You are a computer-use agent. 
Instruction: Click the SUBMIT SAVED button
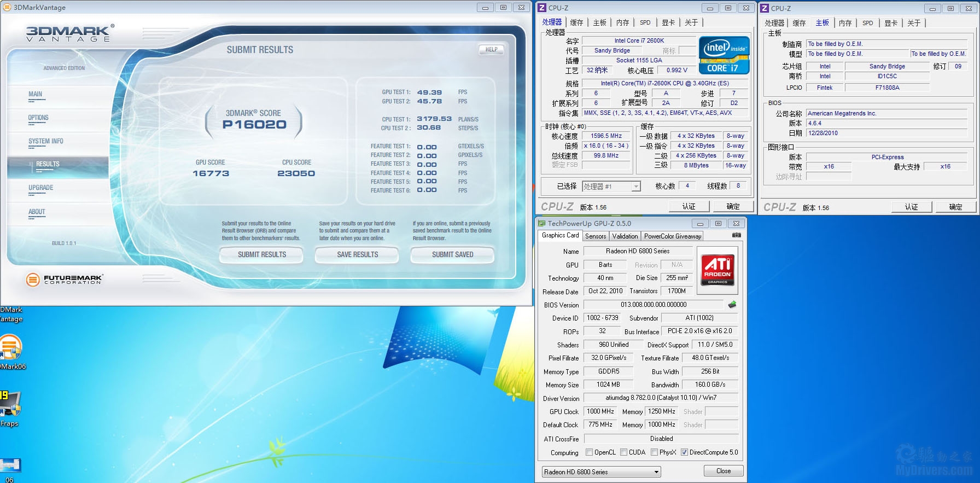coord(452,254)
